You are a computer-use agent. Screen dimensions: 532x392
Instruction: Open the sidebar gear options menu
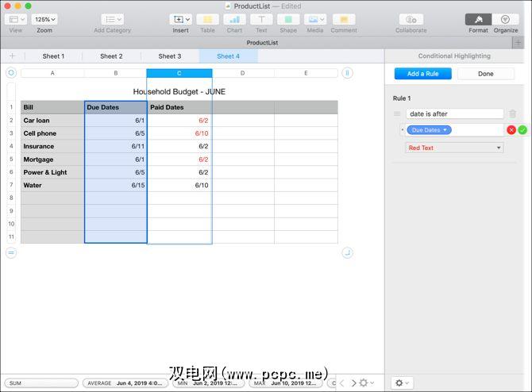tap(402, 382)
